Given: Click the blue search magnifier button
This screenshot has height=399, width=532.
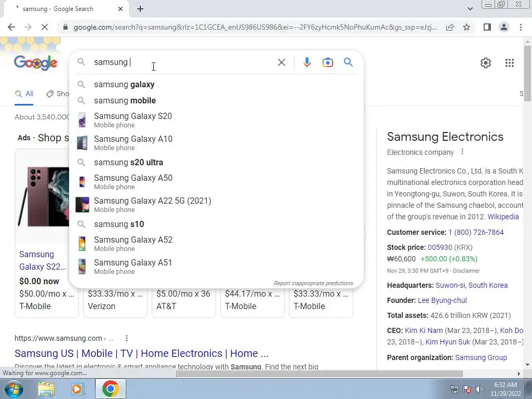Looking at the screenshot, I should tap(349, 62).
